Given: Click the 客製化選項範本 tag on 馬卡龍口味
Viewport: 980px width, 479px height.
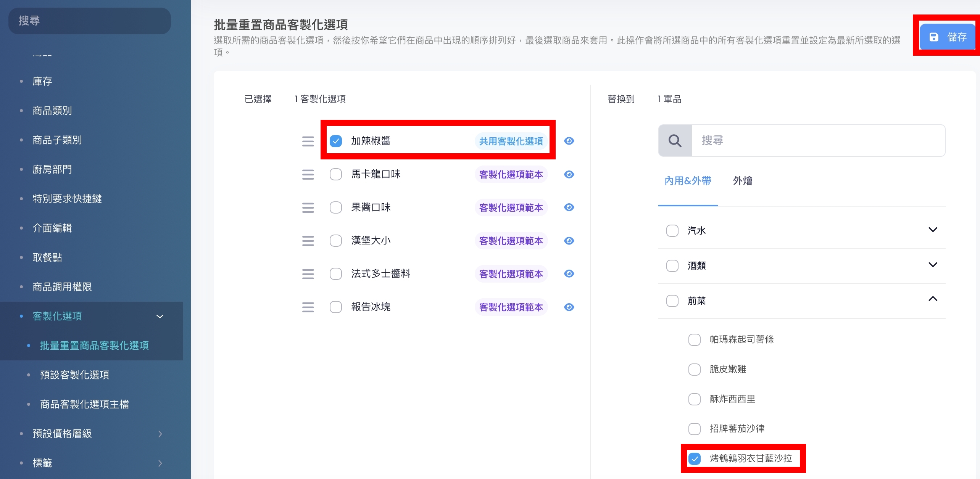Looking at the screenshot, I should 511,175.
